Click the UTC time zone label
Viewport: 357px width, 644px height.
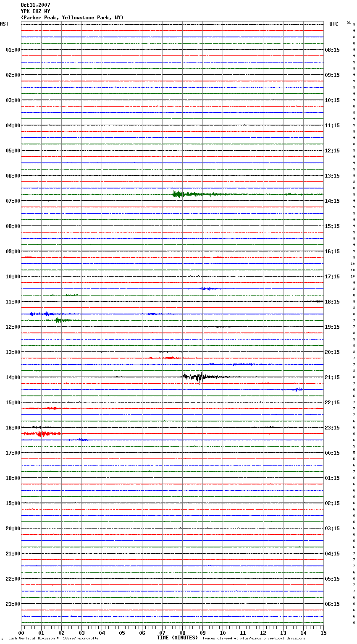[x=333, y=24]
